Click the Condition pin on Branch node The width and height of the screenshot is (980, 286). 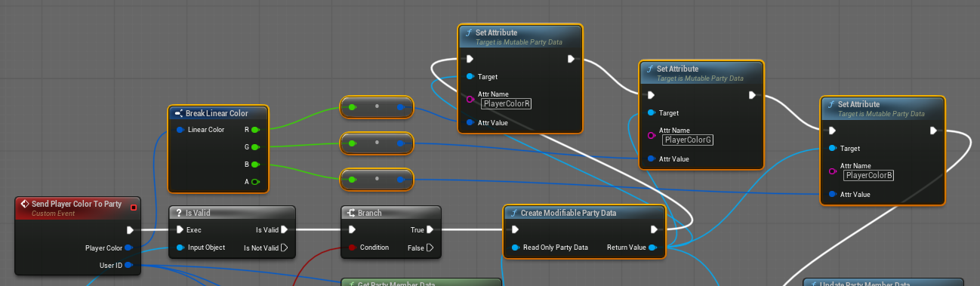point(353,248)
